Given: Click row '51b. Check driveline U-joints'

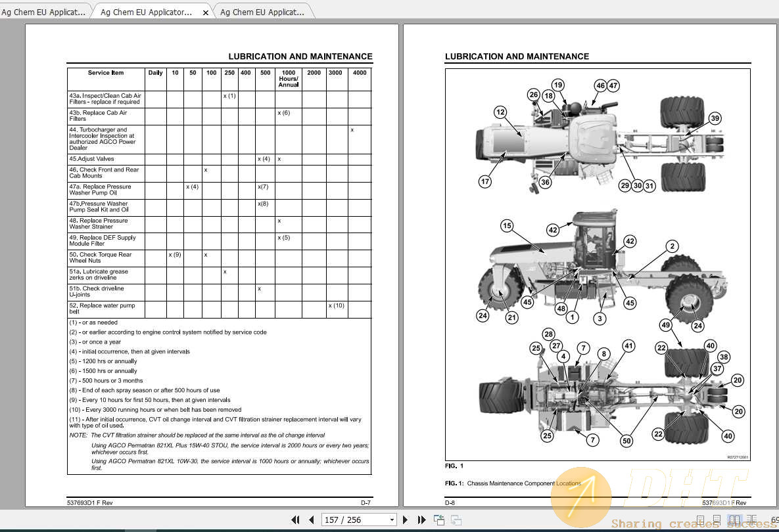Looking at the screenshot, I should pyautogui.click(x=219, y=292).
